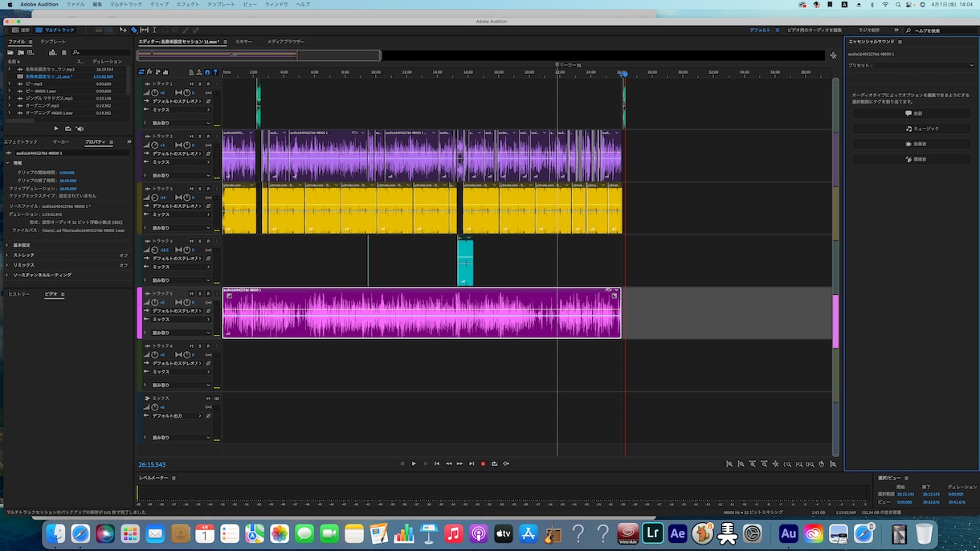
Task: Select the Move tool in the toolbar
Action: click(123, 30)
